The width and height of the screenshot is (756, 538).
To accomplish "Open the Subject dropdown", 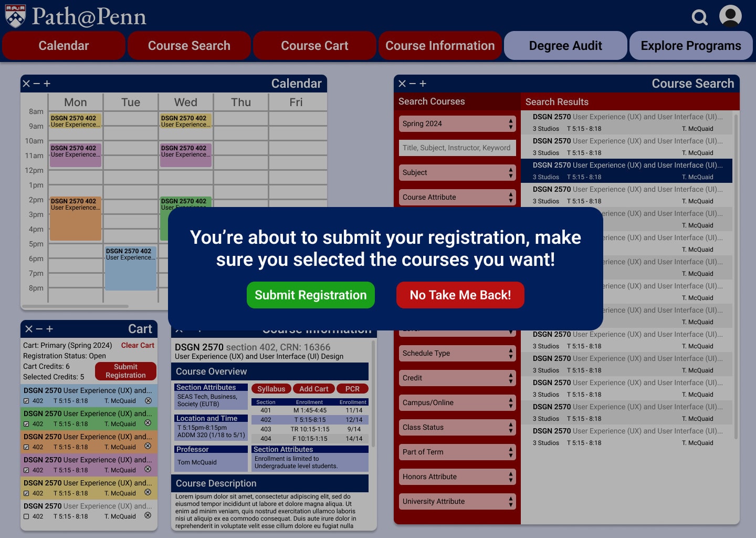I will (x=457, y=172).
